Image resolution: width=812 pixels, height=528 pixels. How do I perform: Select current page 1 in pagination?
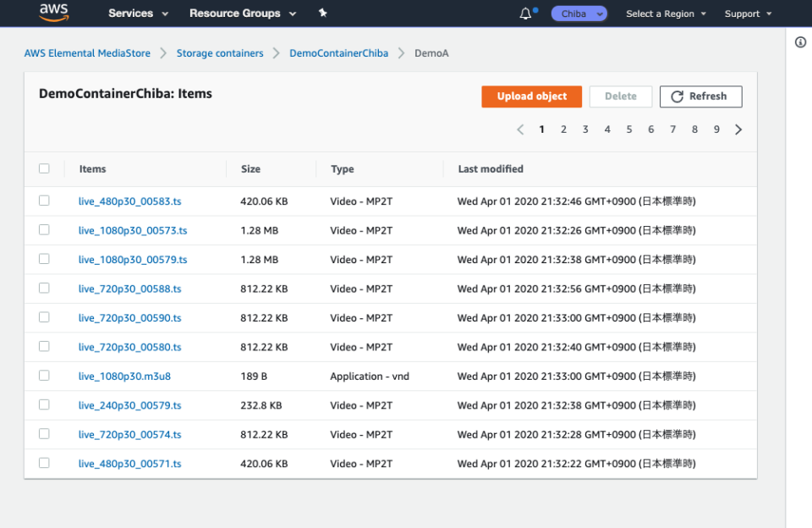point(541,129)
